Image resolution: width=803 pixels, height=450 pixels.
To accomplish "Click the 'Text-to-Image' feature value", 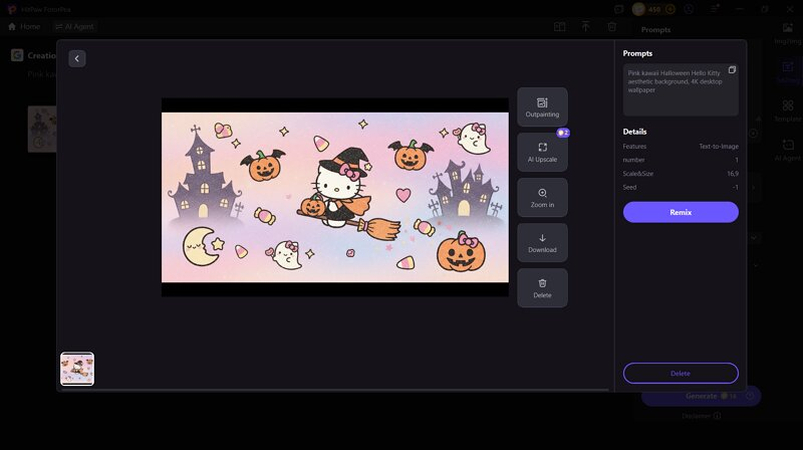I will [x=719, y=146].
